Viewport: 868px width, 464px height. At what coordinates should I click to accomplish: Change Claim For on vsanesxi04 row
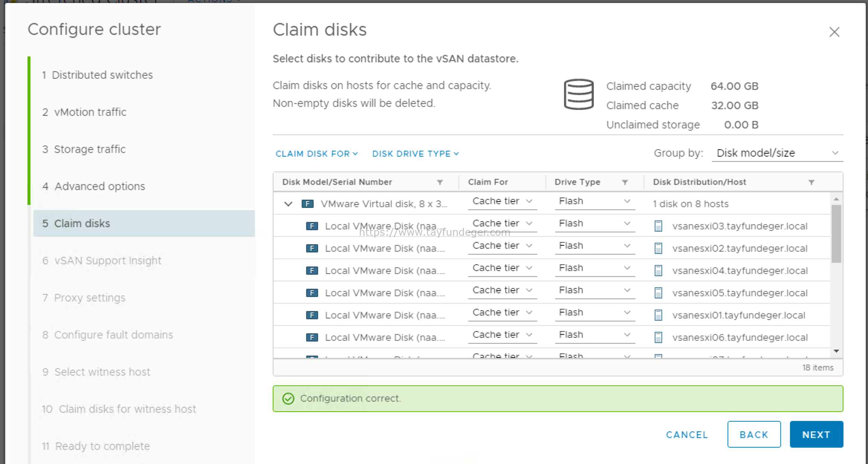[502, 268]
